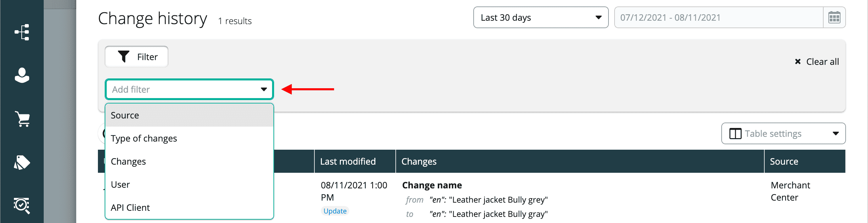Expand the Last 30 days dropdown
The image size is (868, 223).
[x=541, y=17]
